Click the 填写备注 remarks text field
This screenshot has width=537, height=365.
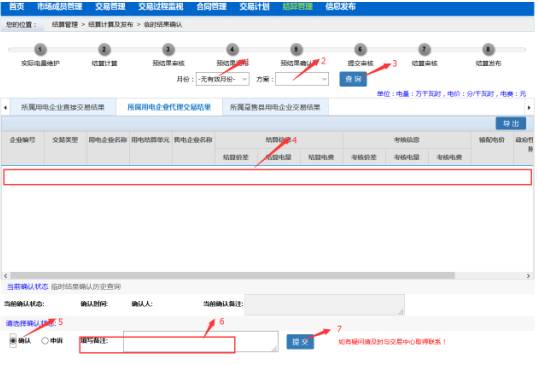(201, 341)
